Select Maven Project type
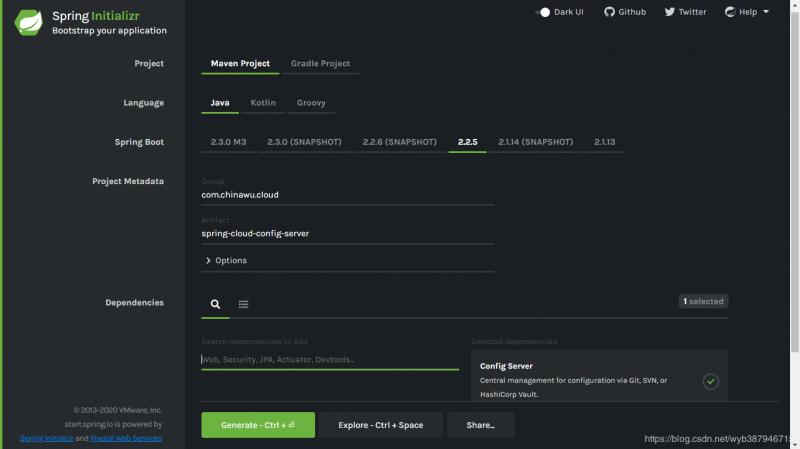Image resolution: width=800 pixels, height=449 pixels. (x=240, y=64)
